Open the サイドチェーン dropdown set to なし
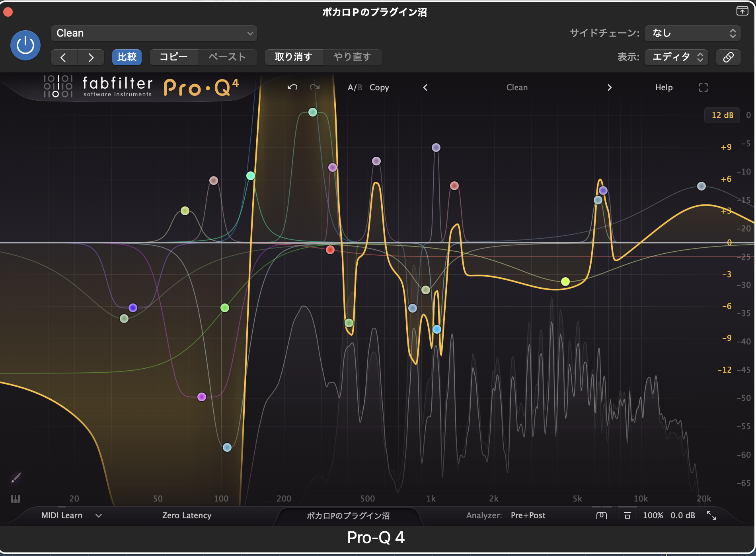Viewport: 756px width, 556px height. 692,33
